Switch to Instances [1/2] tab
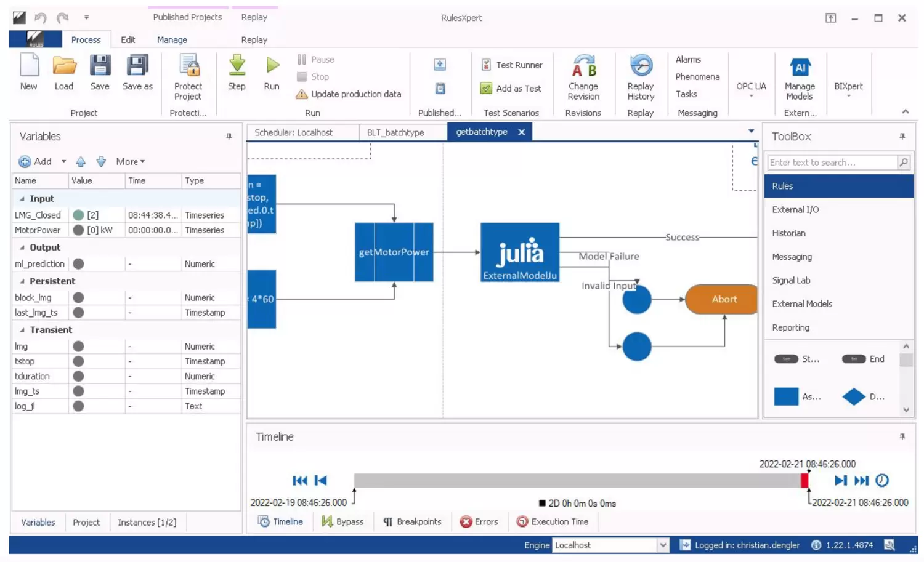924x562 pixels. [x=147, y=523]
